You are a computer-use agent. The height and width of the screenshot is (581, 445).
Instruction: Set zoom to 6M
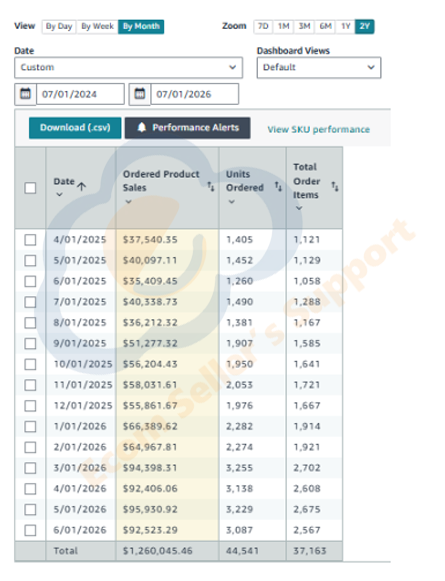point(325,26)
